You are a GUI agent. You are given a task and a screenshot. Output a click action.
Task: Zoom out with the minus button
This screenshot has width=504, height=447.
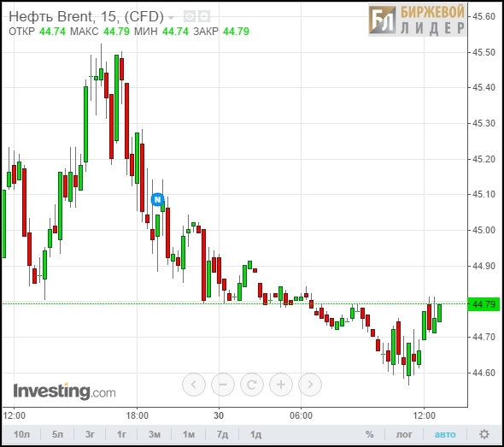click(x=223, y=385)
